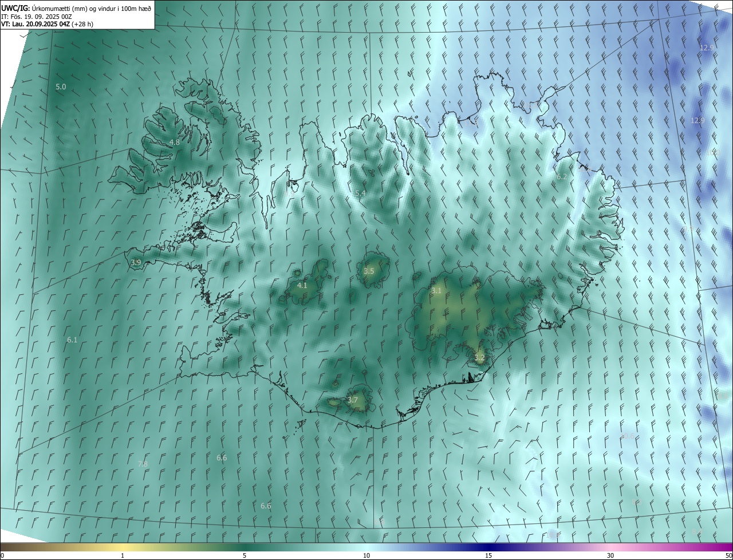Select the 3.1 value on Vatnajökull
Screen dimensions: 733x560
(436, 291)
